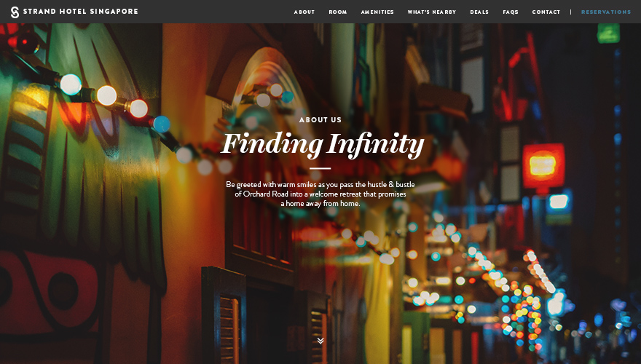641x364 pixels.
Task: Click the blue Reservations link
Action: click(x=606, y=12)
